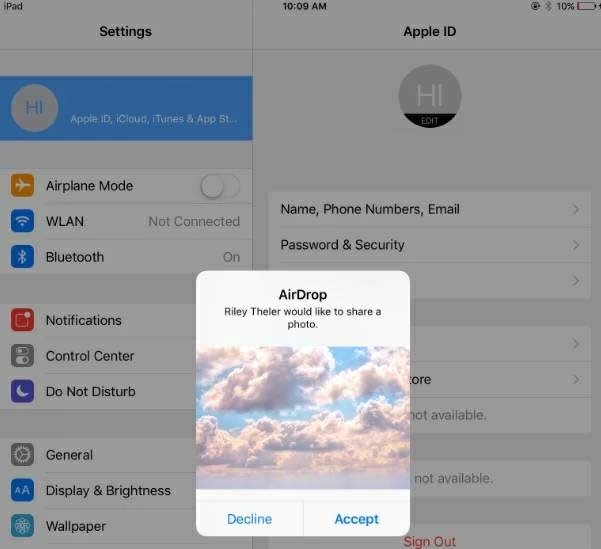The image size is (601, 549).
Task: Tap the Sign Out link
Action: pos(430,541)
